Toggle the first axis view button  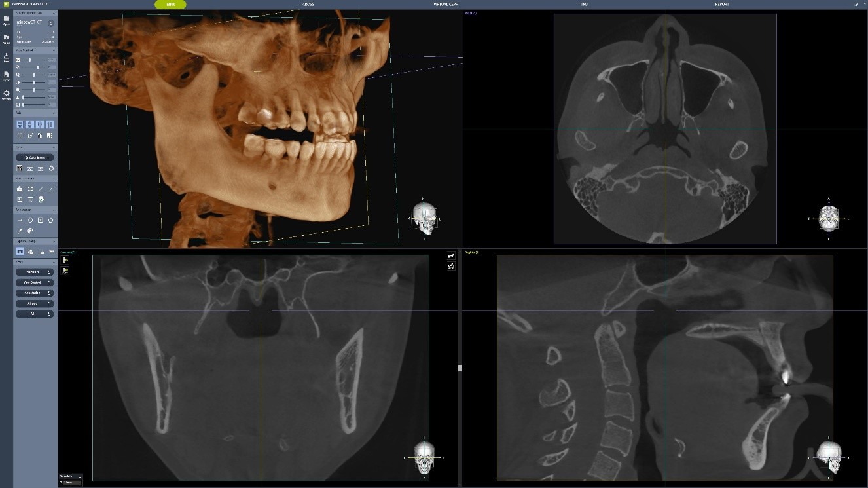[20, 124]
